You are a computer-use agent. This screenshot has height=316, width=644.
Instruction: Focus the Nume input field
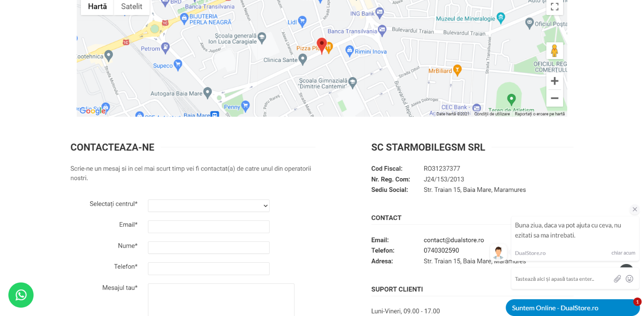point(208,248)
